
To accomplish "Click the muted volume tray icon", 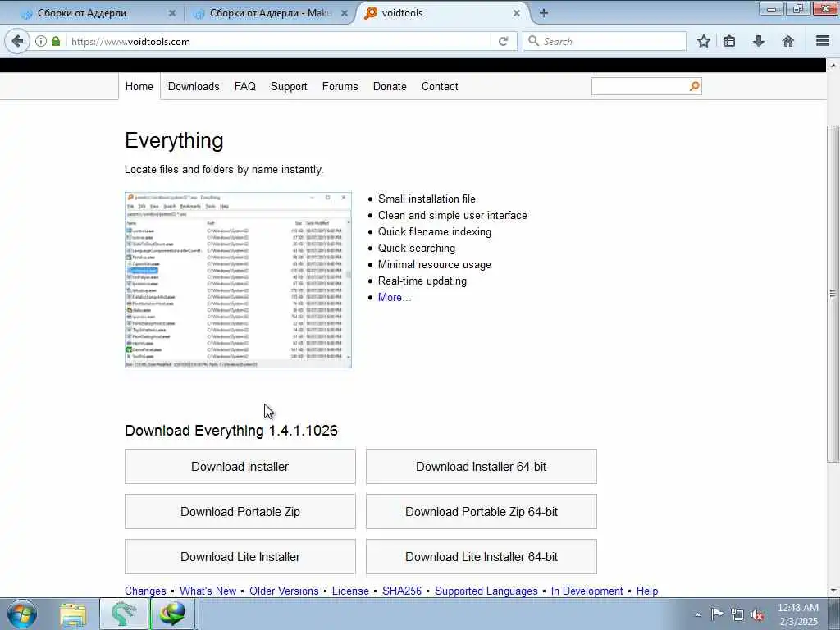I will [x=757, y=615].
